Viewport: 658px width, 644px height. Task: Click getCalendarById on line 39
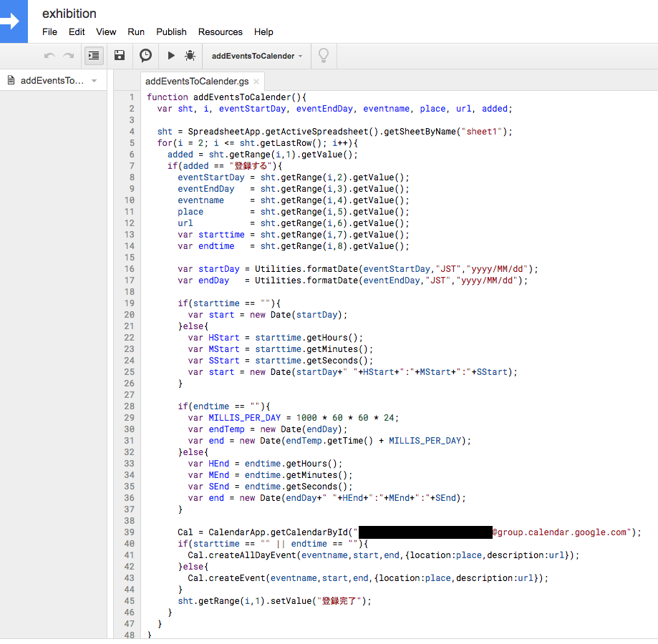tap(309, 532)
